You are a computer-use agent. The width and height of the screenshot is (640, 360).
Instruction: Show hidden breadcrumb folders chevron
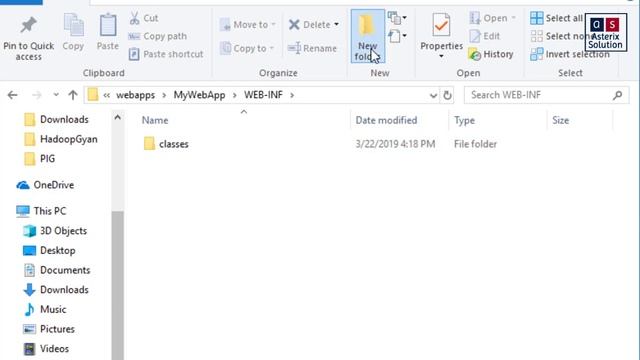pyautogui.click(x=107, y=95)
